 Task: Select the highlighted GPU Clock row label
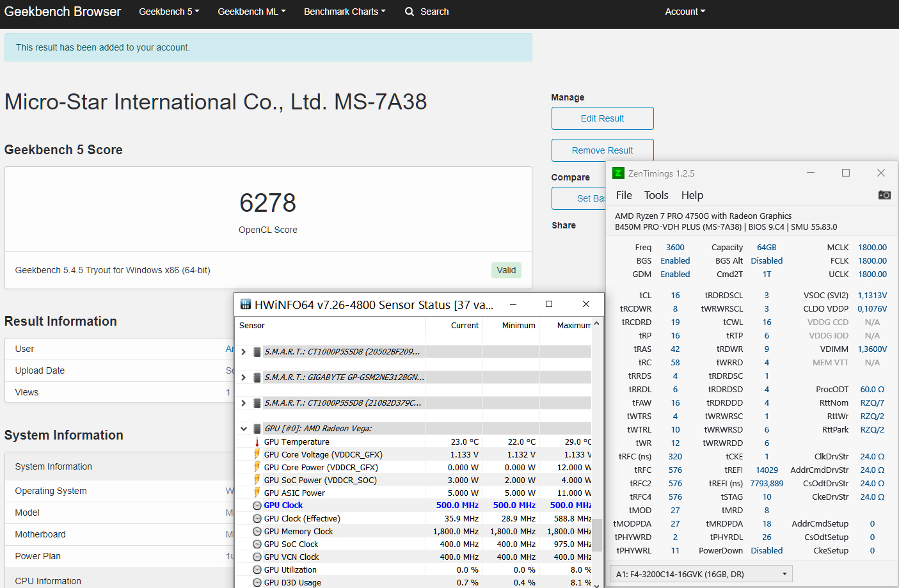click(283, 505)
